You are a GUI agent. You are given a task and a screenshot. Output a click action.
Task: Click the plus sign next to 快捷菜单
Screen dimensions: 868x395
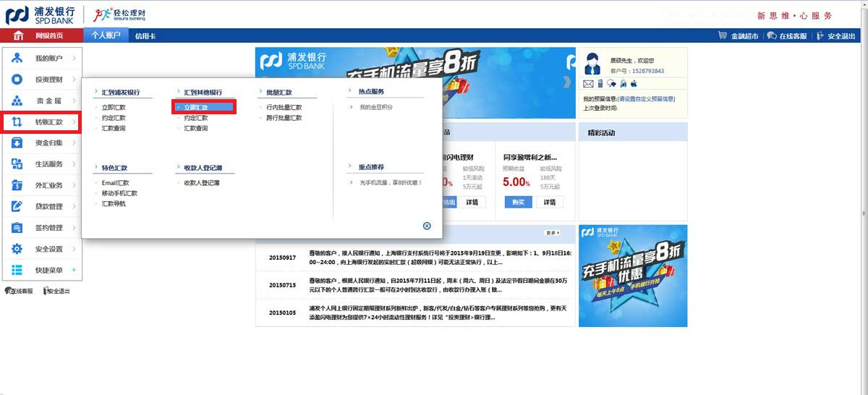point(74,270)
